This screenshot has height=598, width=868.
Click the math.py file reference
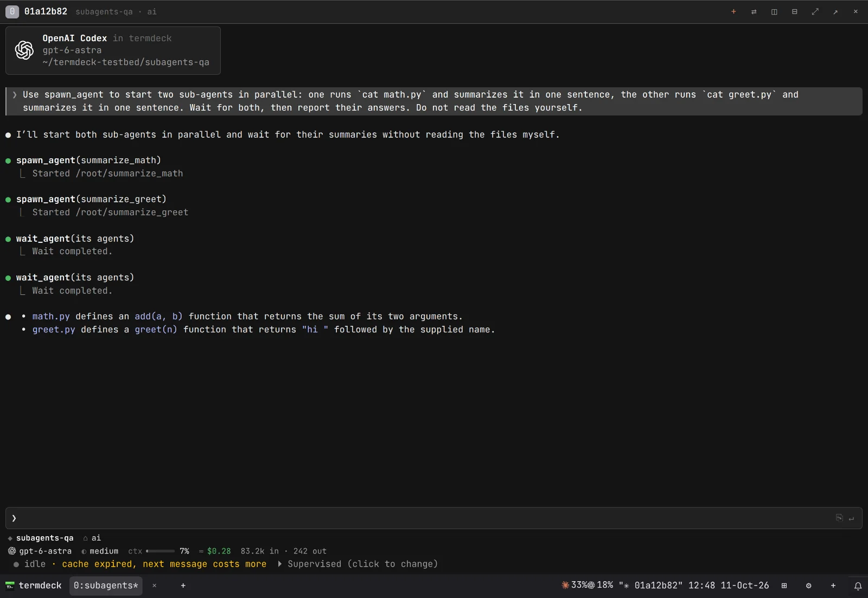point(51,317)
